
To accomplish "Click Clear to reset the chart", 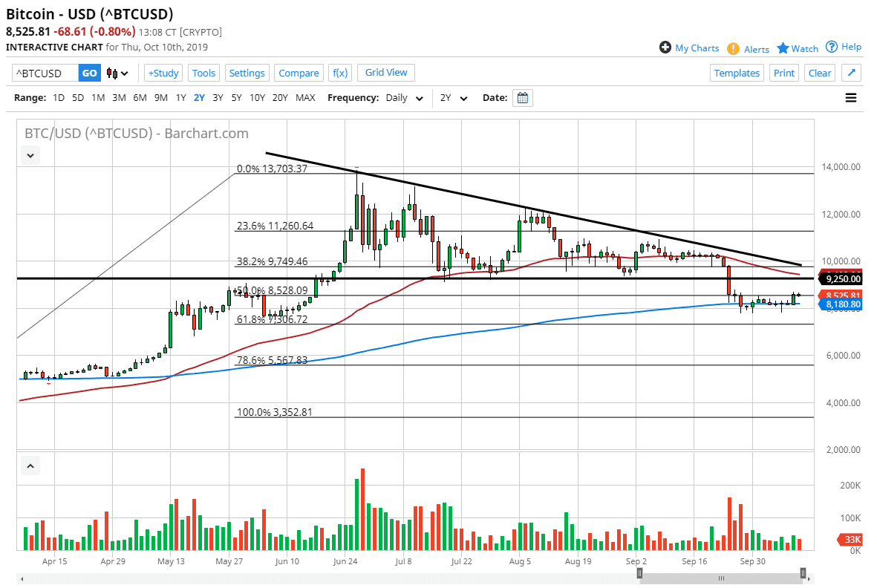I will click(x=819, y=73).
